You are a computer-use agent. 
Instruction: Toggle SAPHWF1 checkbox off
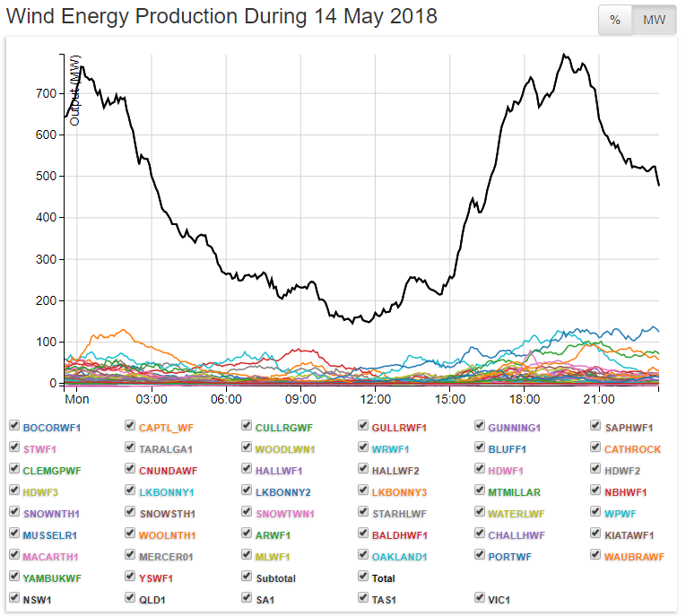click(597, 427)
